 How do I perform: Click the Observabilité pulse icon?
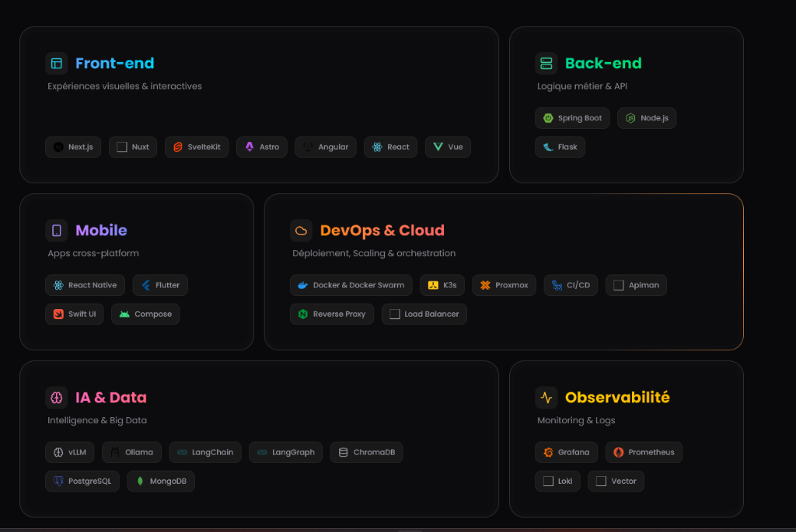(546, 398)
